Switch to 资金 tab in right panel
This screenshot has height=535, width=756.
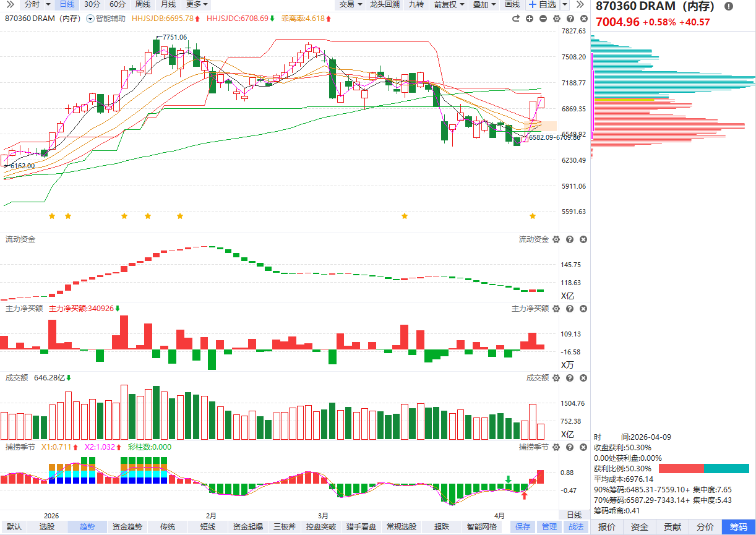[x=640, y=527]
